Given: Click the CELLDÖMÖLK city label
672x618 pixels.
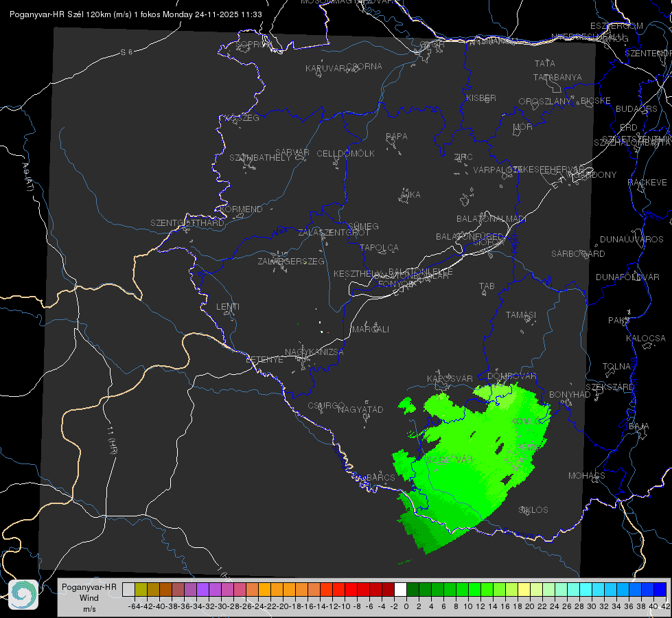Looking at the screenshot, I should (x=345, y=154).
